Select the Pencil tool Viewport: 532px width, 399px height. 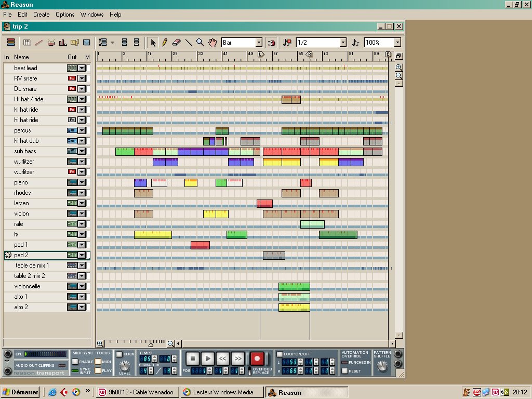[x=165, y=43]
